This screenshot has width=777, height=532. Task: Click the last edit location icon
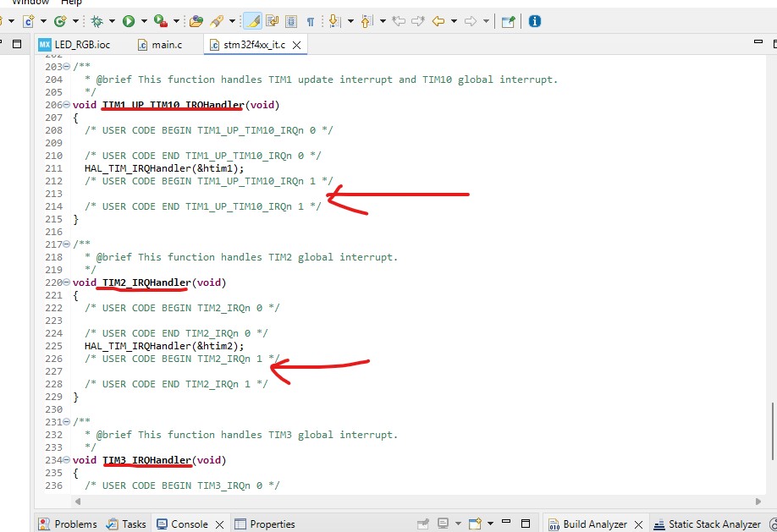click(x=399, y=21)
